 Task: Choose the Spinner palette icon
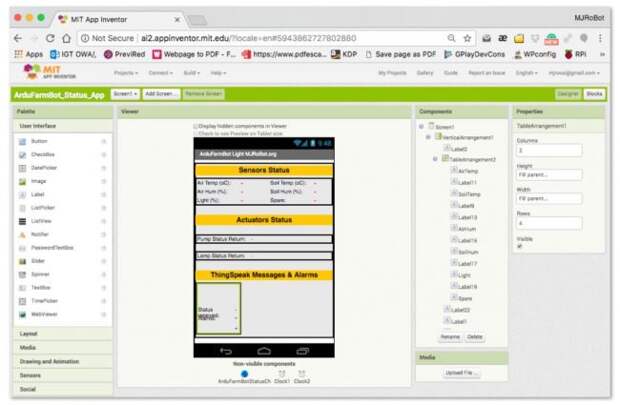[23, 275]
